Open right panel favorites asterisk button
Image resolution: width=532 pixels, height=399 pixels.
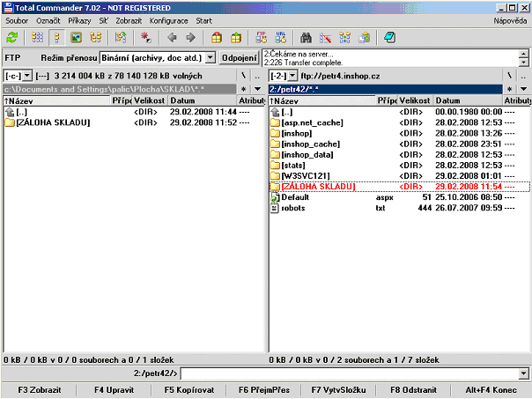[x=509, y=89]
